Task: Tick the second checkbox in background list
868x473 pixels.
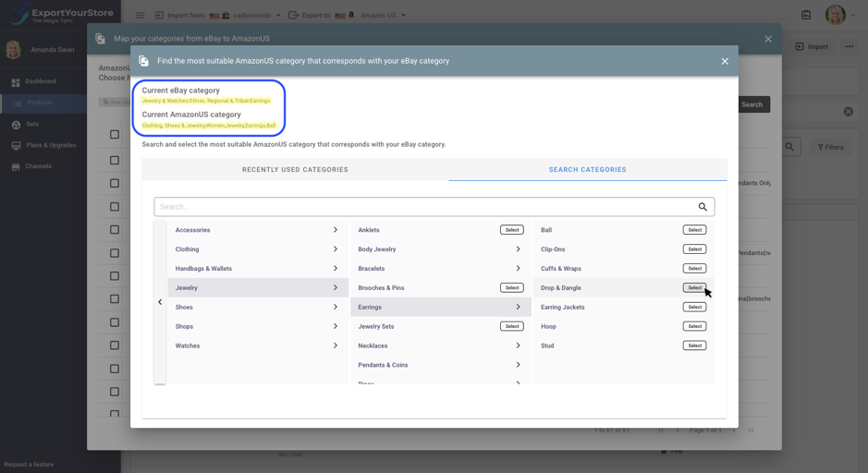Action: pos(115,161)
